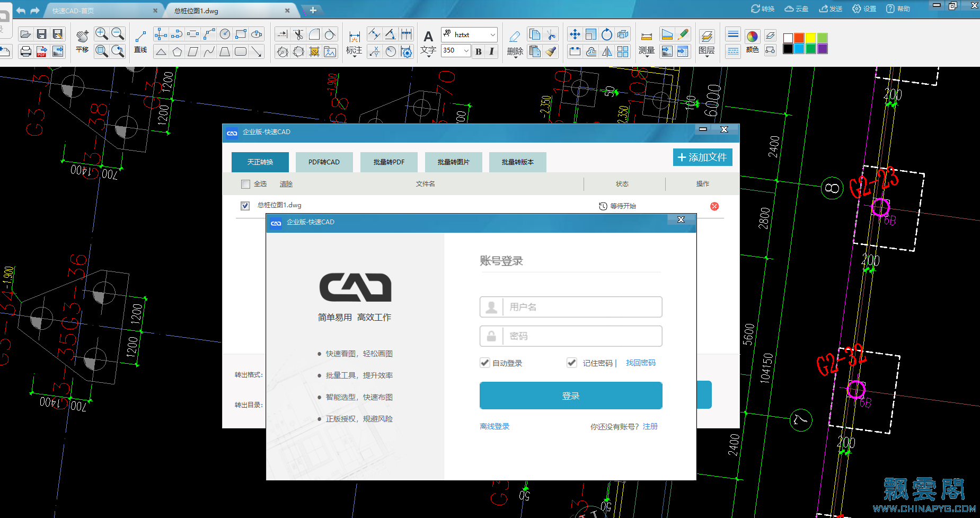Click the Zoom Out magnifier icon

coord(118,34)
